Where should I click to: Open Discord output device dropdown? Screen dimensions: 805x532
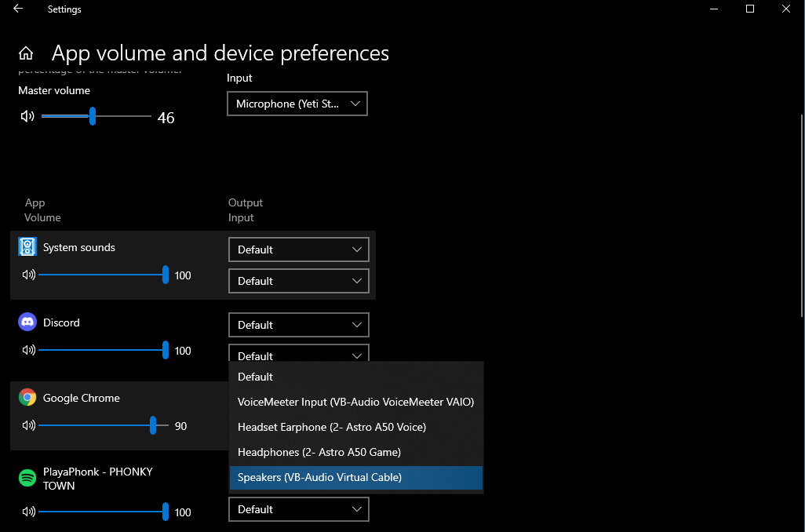[x=298, y=325]
